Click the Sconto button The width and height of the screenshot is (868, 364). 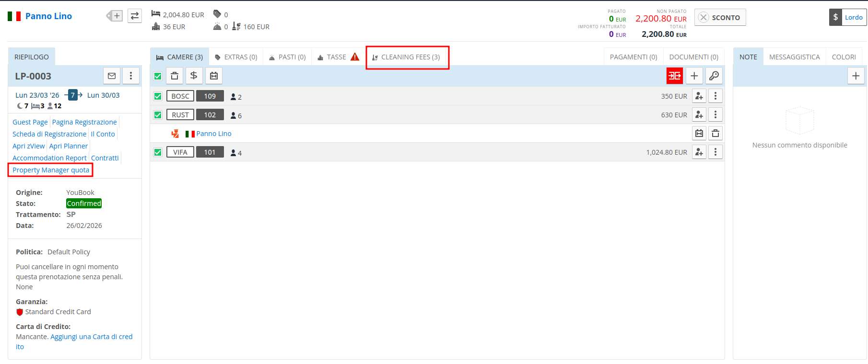(720, 18)
